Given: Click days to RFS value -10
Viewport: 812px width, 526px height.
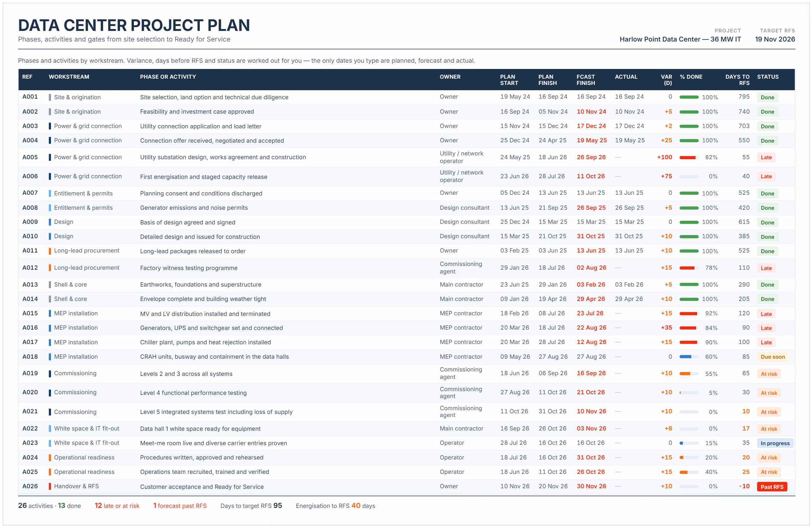Looking at the screenshot, I should pos(744,486).
